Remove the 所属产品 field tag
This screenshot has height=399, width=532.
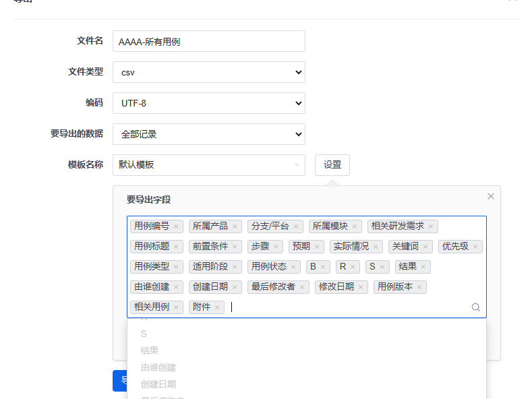coord(235,226)
